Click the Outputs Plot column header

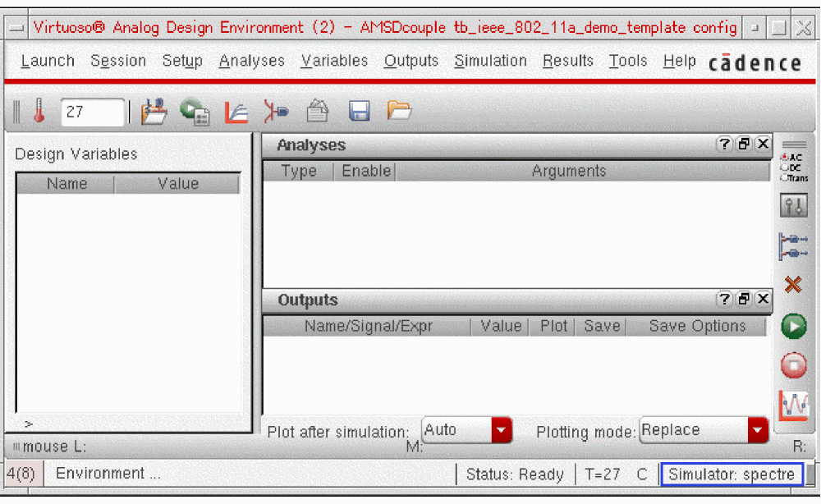coord(553,326)
